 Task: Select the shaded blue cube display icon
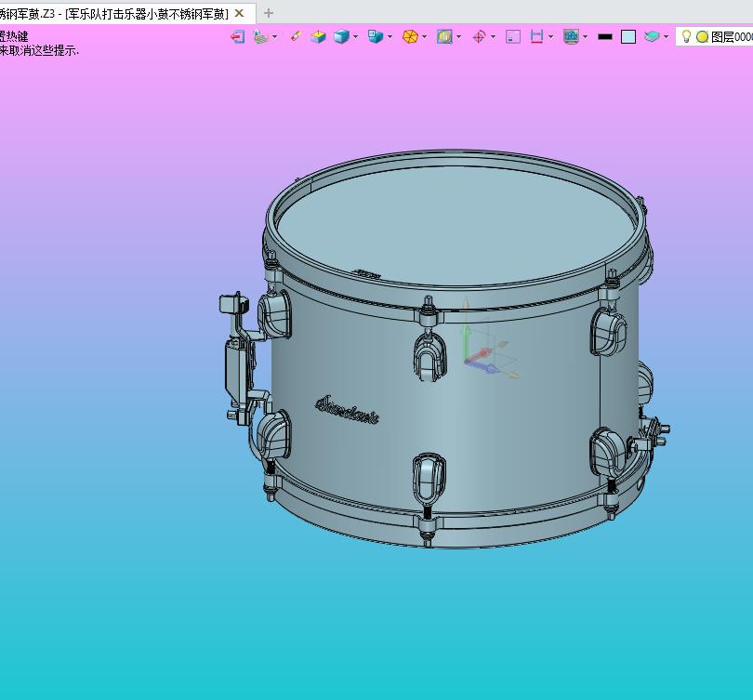coord(341,37)
